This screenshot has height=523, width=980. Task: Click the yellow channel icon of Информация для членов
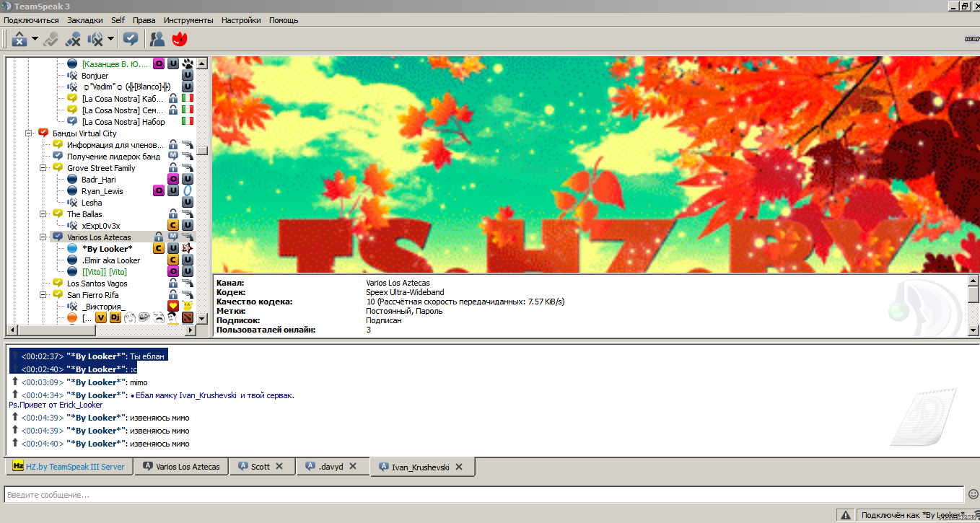(x=58, y=145)
